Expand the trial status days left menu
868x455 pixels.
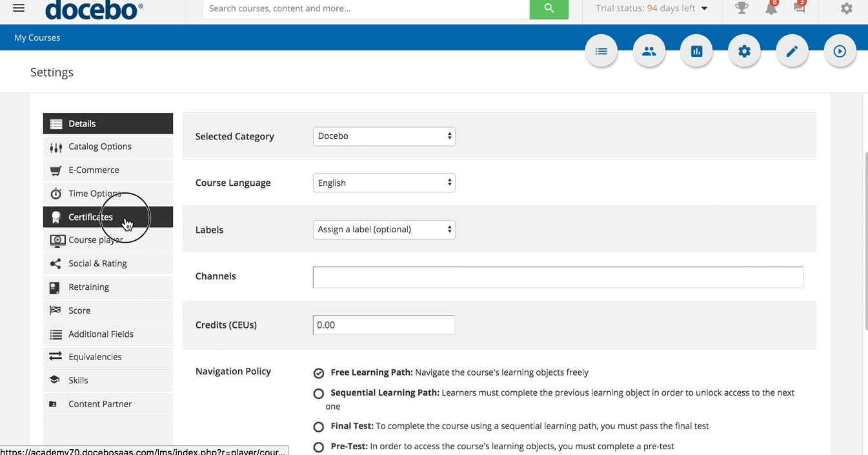652,8
